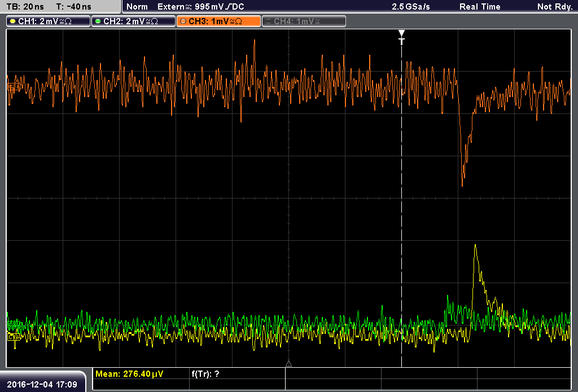Click the yellow CH1 indicator dot
The image size is (578, 392).
pyautogui.click(x=13, y=21)
